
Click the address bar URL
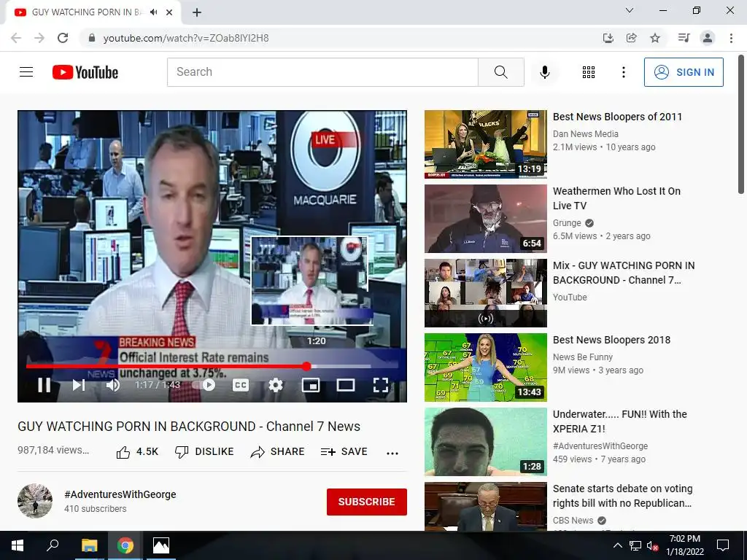(186, 38)
